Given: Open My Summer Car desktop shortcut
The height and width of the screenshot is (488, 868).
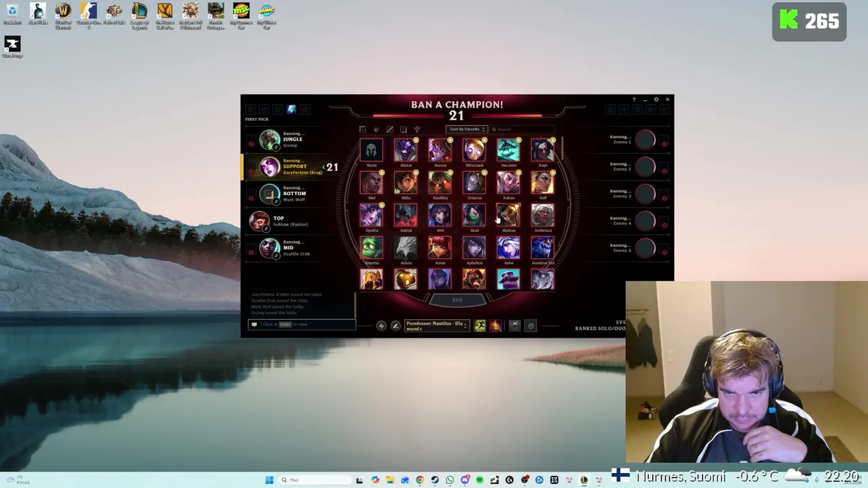Looking at the screenshot, I should pos(241,16).
